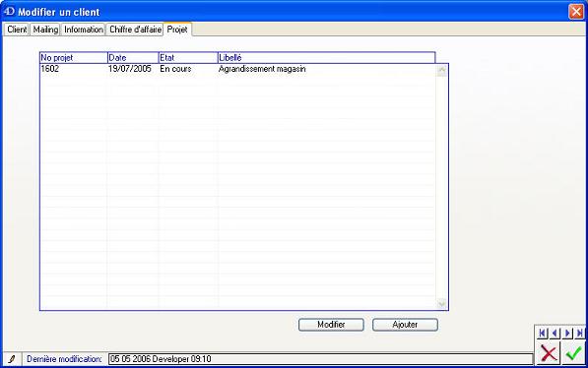
Task: Close the Modifier un client window
Action: point(576,12)
